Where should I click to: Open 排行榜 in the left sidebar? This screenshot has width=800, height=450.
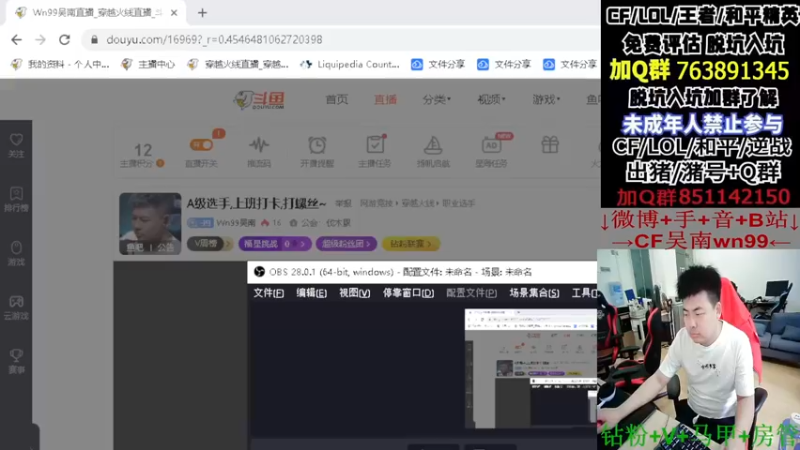(16, 199)
